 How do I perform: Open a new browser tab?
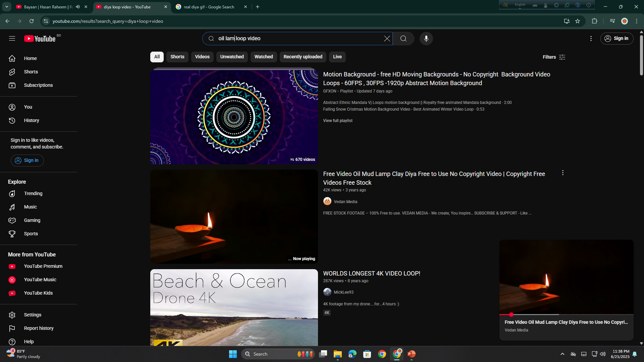pyautogui.click(x=258, y=7)
